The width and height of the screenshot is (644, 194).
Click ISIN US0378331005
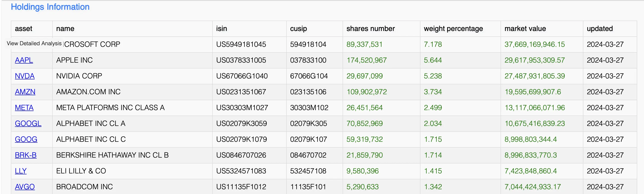click(x=241, y=60)
